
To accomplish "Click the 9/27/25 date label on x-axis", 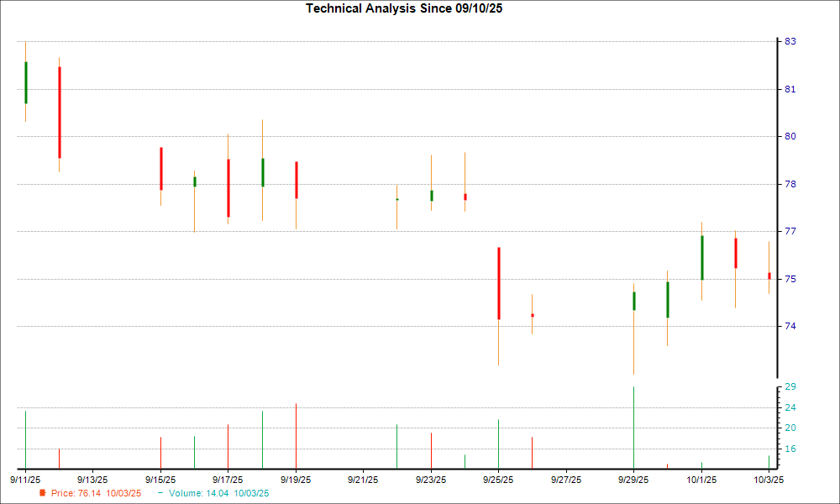I will point(566,480).
